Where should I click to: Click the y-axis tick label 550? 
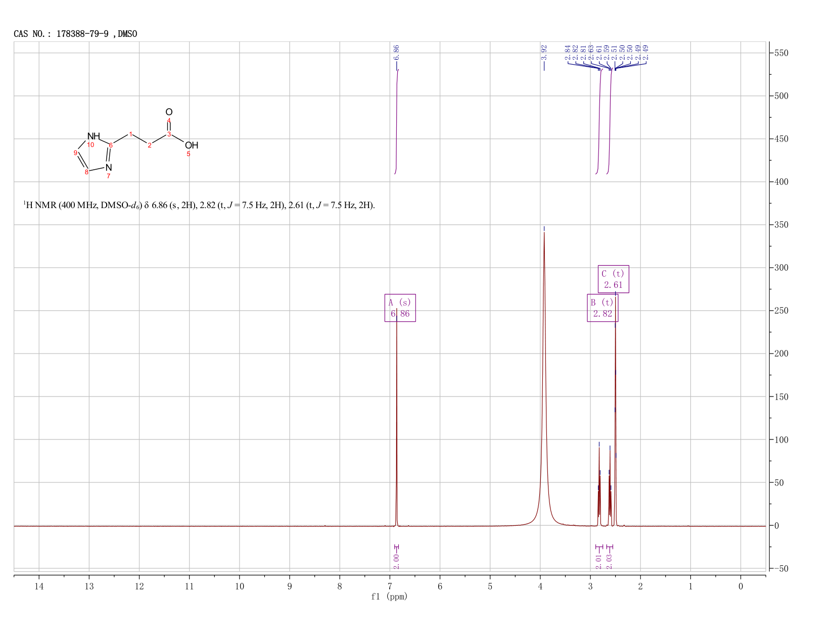[781, 53]
